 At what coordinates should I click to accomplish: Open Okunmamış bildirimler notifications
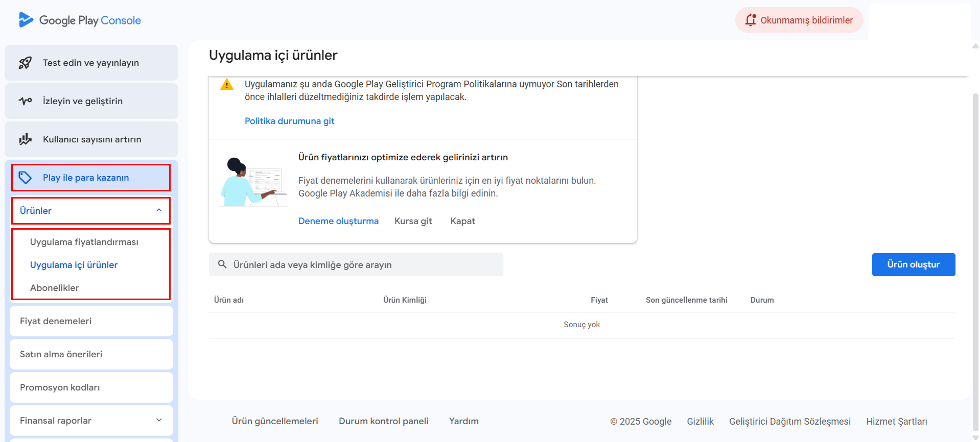coord(799,20)
